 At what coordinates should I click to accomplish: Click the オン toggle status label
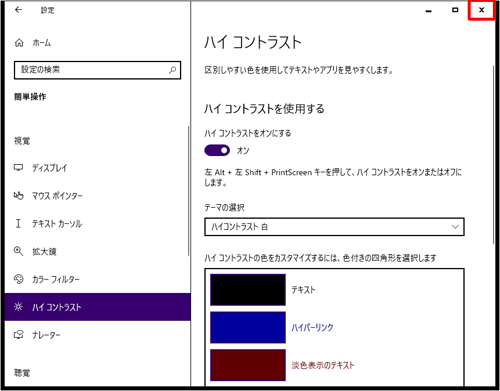[243, 151]
